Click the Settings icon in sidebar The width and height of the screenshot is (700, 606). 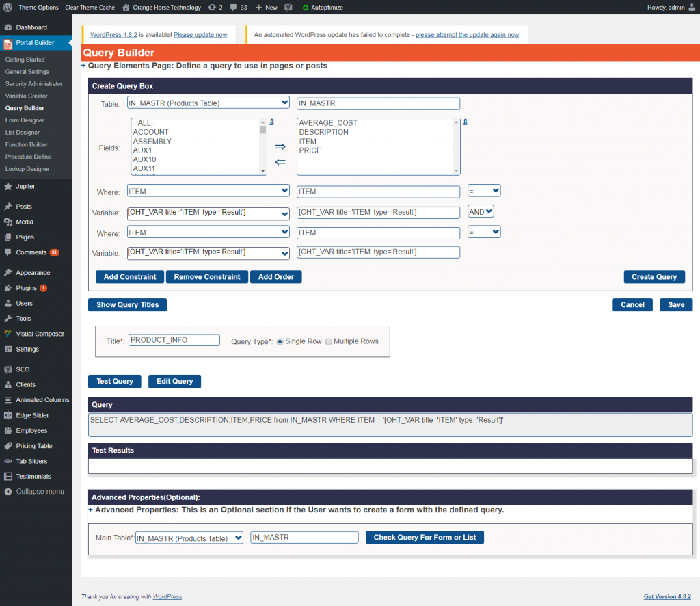[8, 349]
